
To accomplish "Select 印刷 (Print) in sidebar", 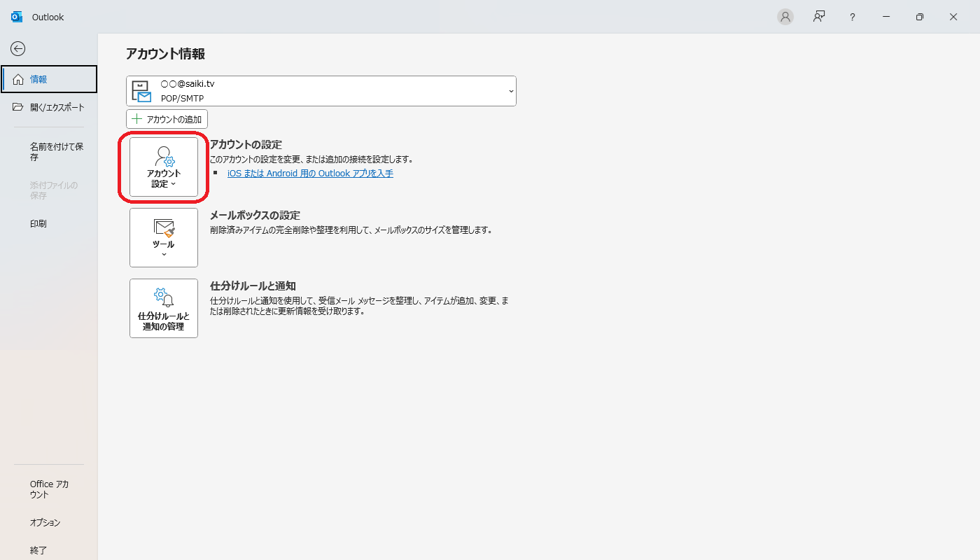I will pyautogui.click(x=38, y=224).
